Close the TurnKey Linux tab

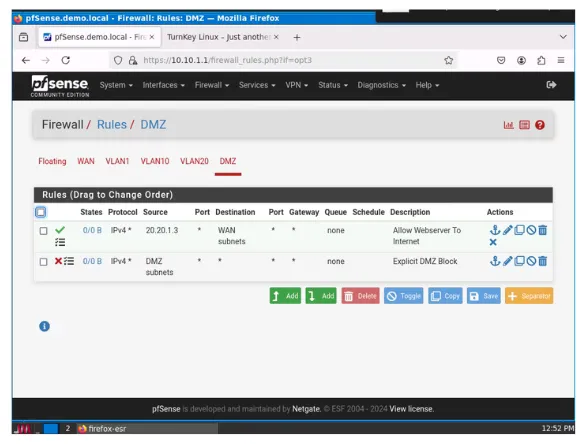click(x=276, y=37)
